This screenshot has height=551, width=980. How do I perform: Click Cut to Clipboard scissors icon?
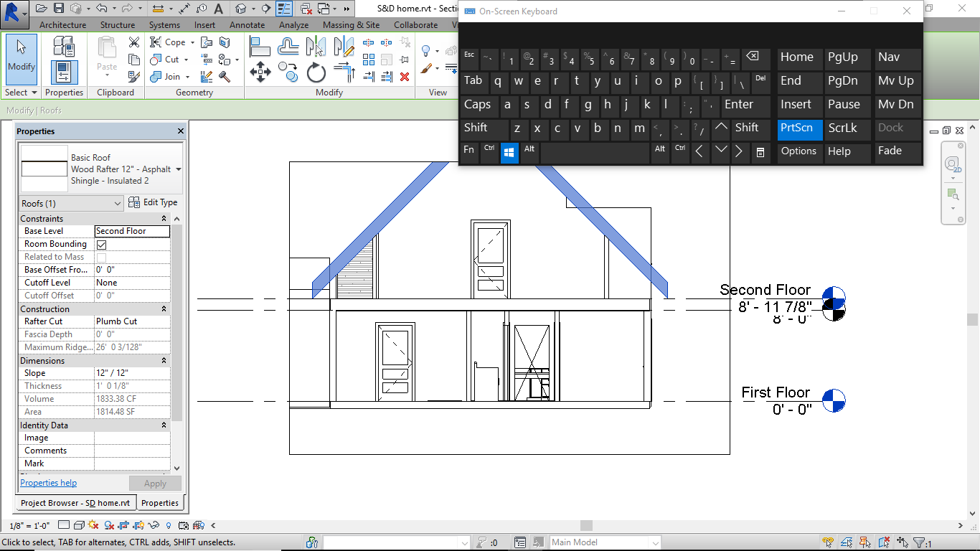click(134, 42)
